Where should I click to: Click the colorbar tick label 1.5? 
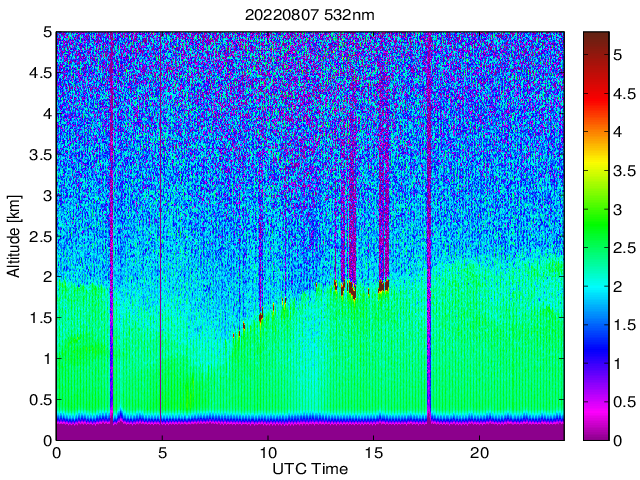(624, 325)
